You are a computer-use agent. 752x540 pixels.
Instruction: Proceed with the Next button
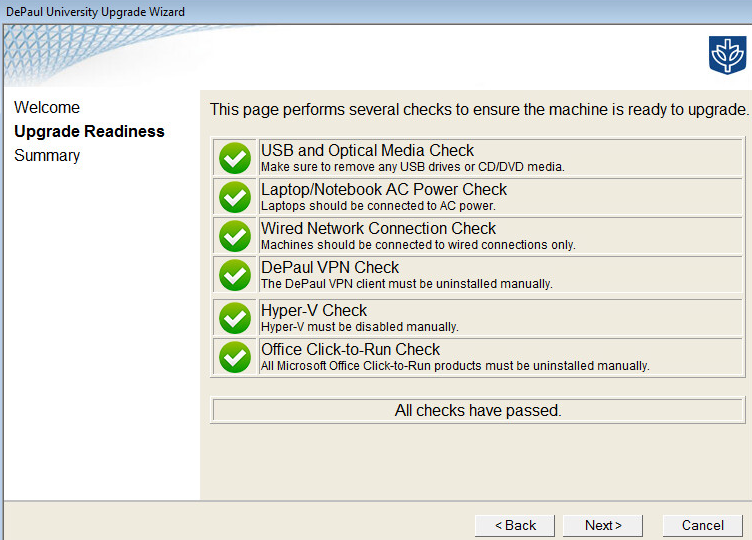(603, 525)
